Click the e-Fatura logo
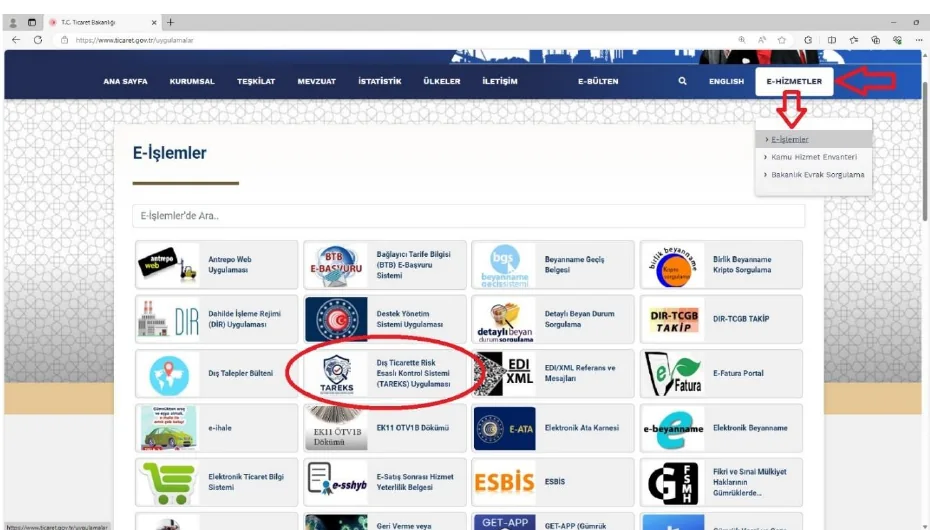Image resolution: width=930 pixels, height=530 pixels. 673,374
